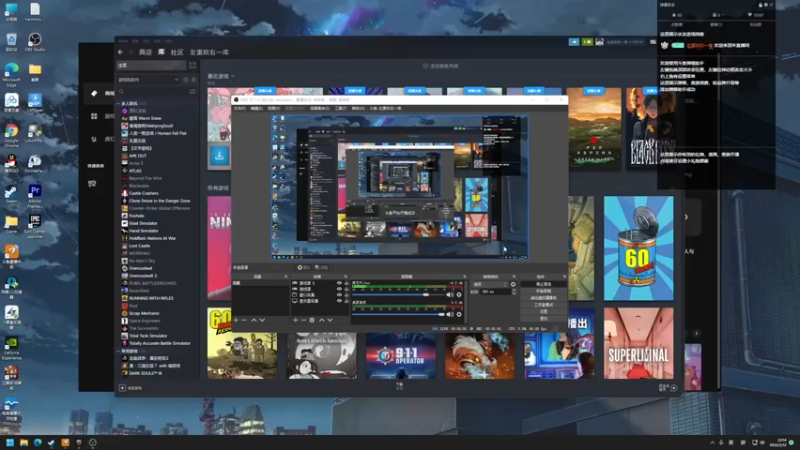Open Steam library filter options icon
Screen dimensions: 800x450
click(x=192, y=91)
